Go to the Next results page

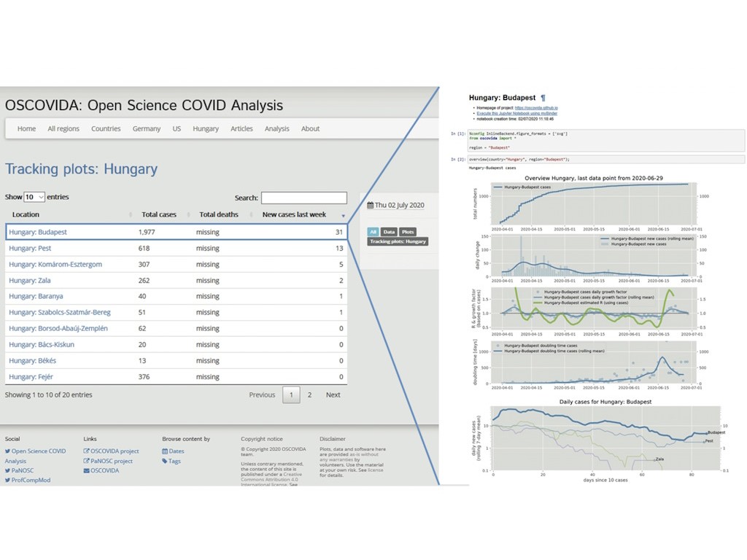click(333, 395)
